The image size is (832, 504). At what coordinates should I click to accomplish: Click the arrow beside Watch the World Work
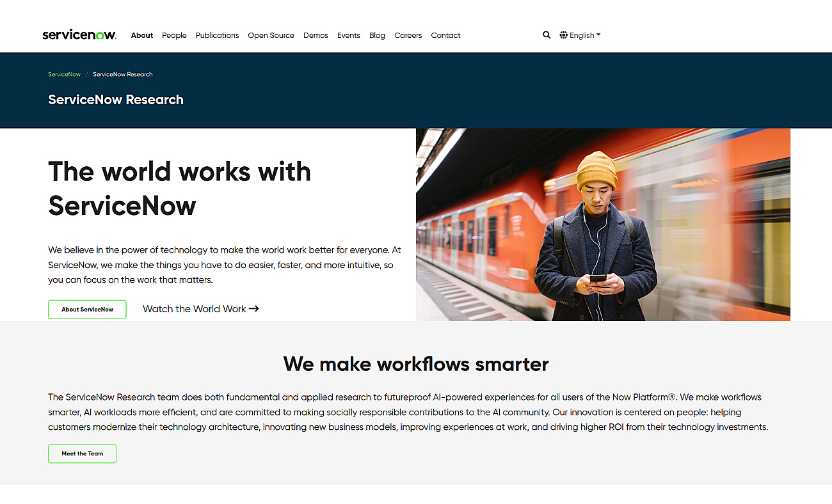click(254, 309)
